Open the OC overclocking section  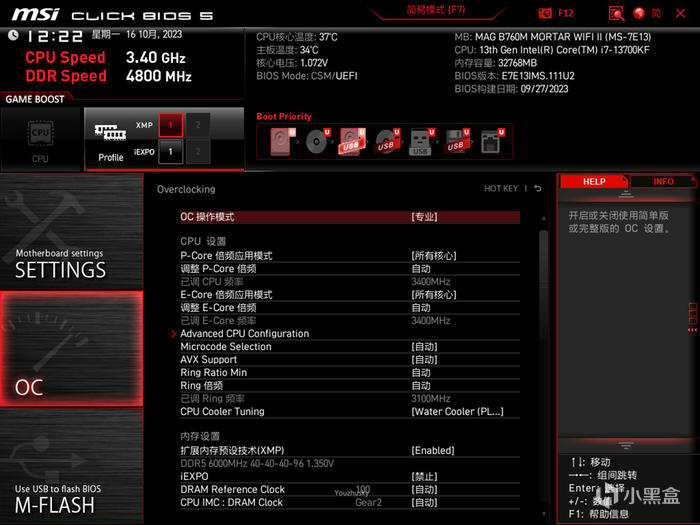coord(71,349)
